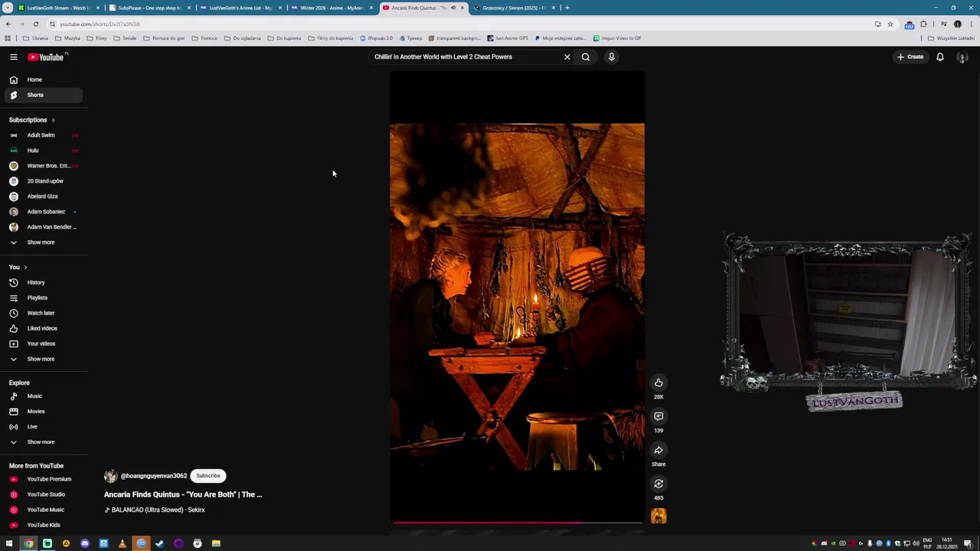Open the Abelard Giza channel

point(41,197)
